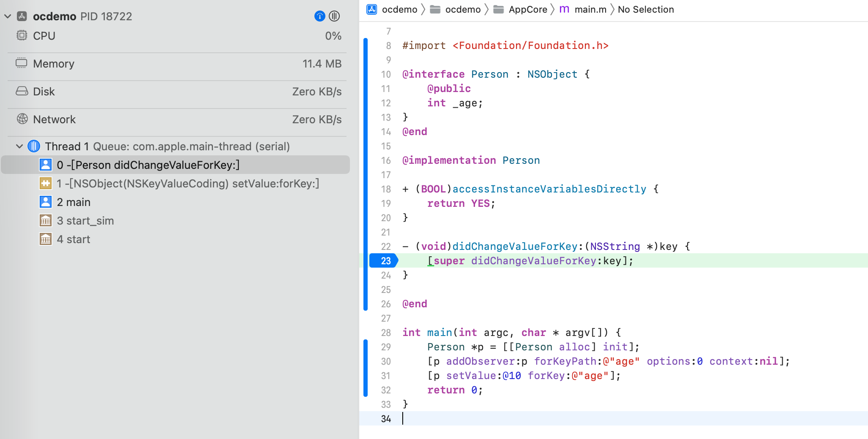The width and height of the screenshot is (868, 439).
Task: Click the user-code icon for main frame
Action: coord(46,202)
